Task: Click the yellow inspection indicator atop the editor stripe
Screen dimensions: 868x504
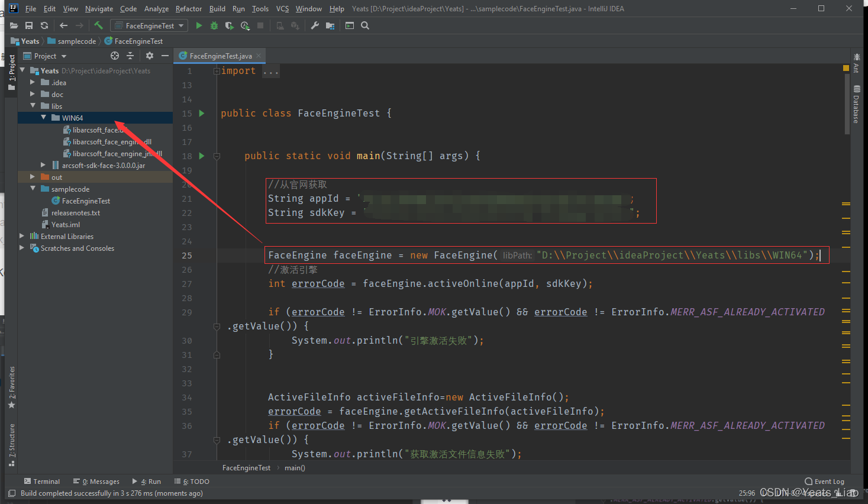Action: 846,69
